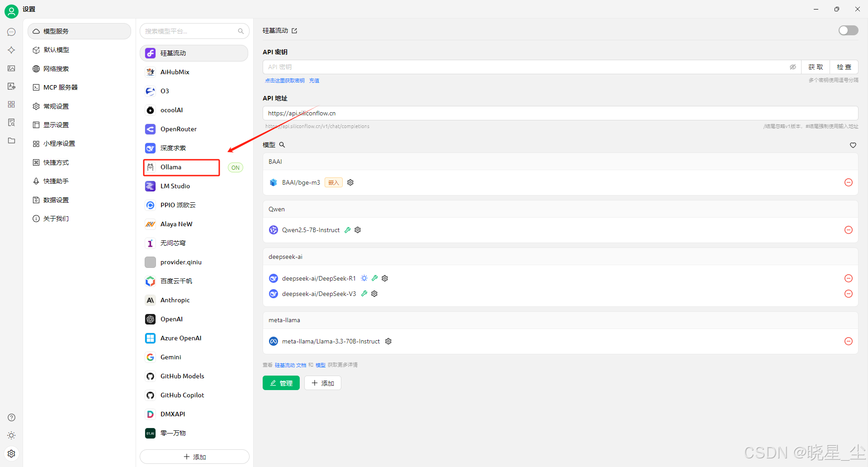Image resolution: width=868 pixels, height=467 pixels.
Task: Open the user avatar profile
Action: (11, 11)
